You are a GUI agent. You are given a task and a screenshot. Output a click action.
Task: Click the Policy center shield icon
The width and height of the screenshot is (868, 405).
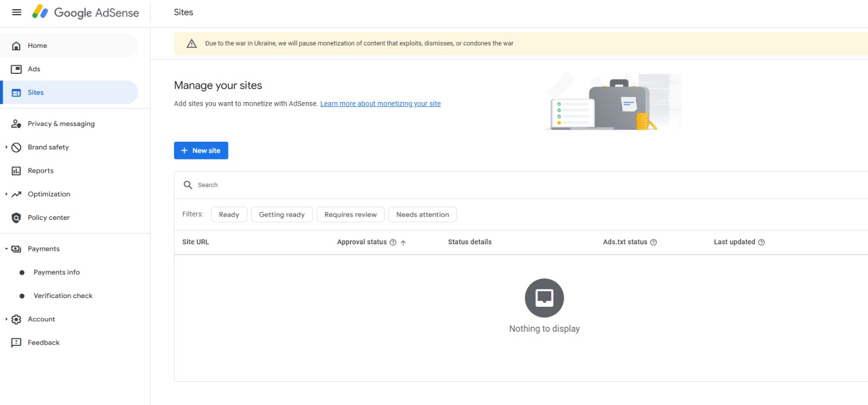point(16,218)
